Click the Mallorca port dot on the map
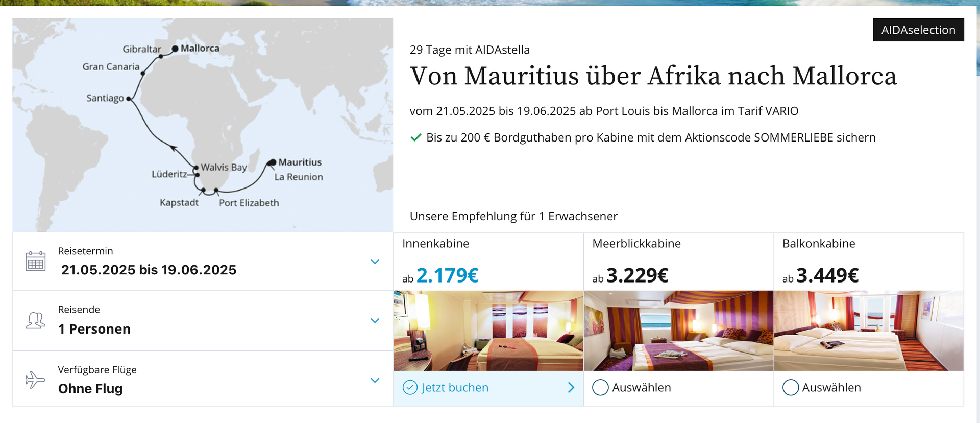The height and width of the screenshot is (423, 980). (175, 49)
